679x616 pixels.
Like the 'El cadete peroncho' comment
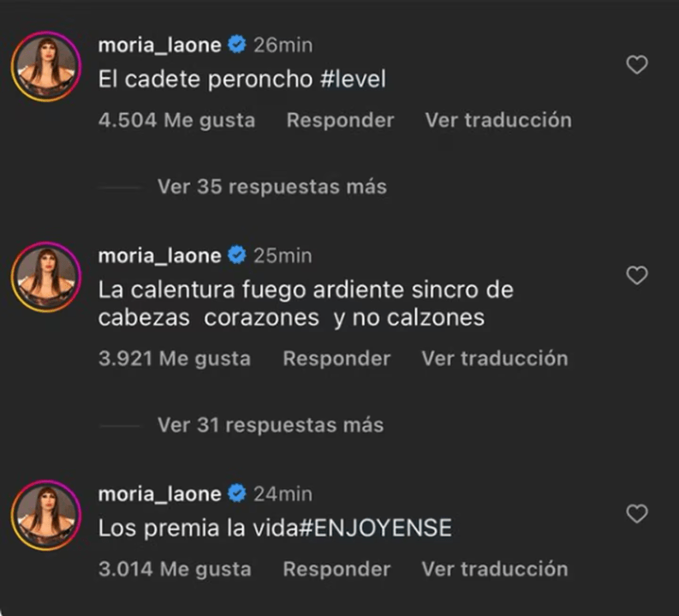(x=636, y=65)
